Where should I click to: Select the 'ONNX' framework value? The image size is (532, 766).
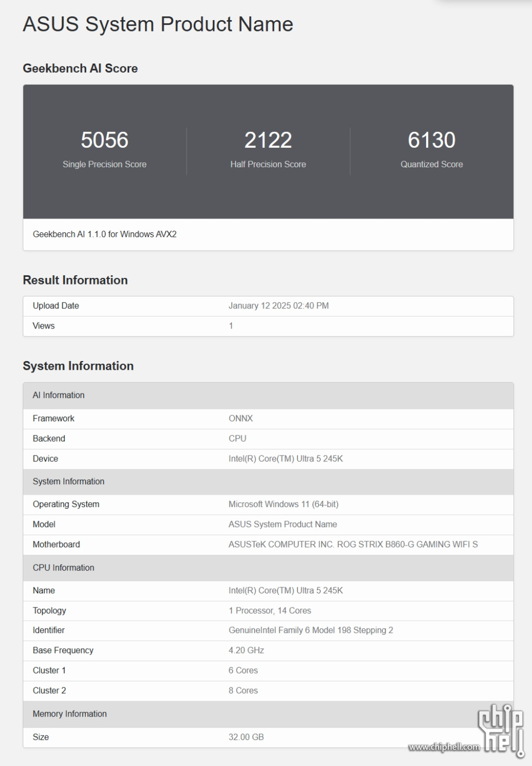[240, 419]
